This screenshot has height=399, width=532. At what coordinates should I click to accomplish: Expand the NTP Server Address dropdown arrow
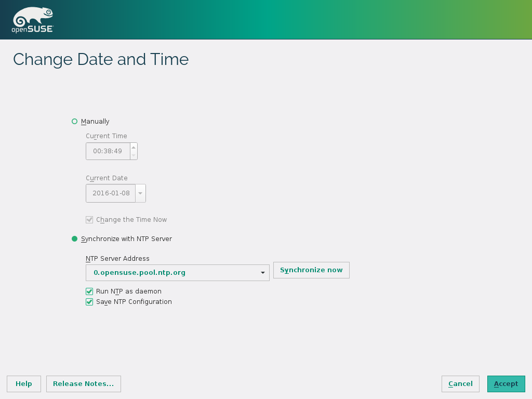(263, 273)
